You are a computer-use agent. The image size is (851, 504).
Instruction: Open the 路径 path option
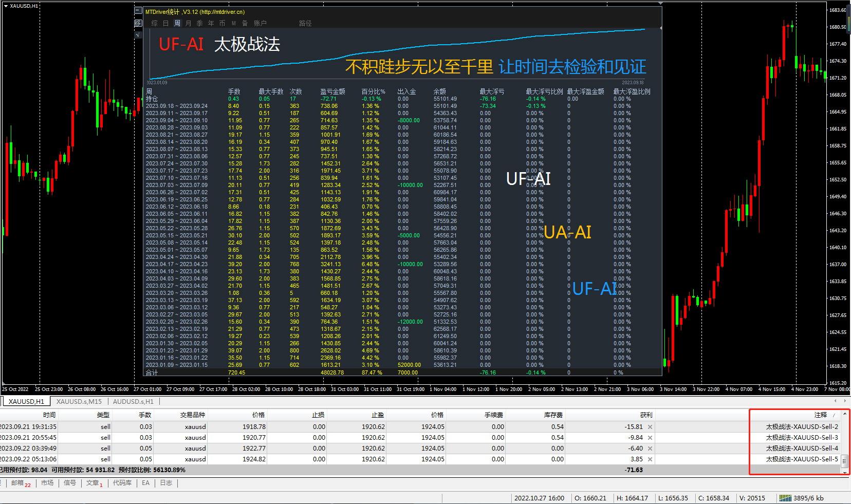(x=305, y=23)
